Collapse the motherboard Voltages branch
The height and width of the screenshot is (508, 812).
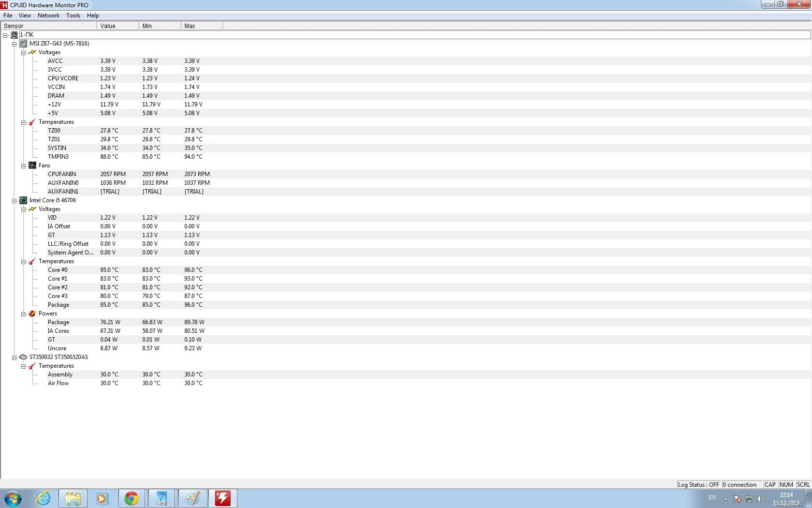coord(23,53)
